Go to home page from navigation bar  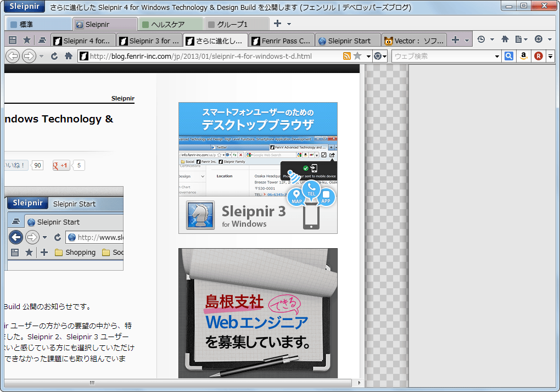coord(69,56)
